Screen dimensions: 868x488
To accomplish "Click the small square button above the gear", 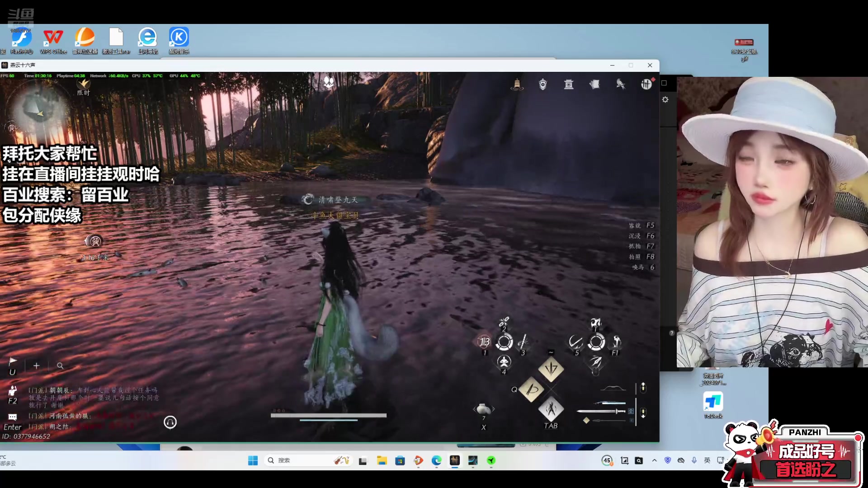I will [664, 83].
